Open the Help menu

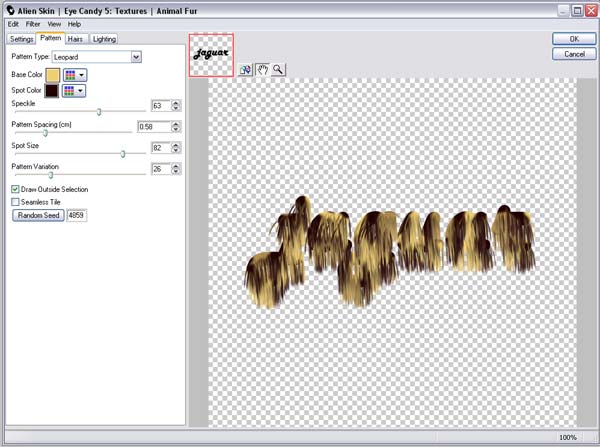[x=74, y=24]
